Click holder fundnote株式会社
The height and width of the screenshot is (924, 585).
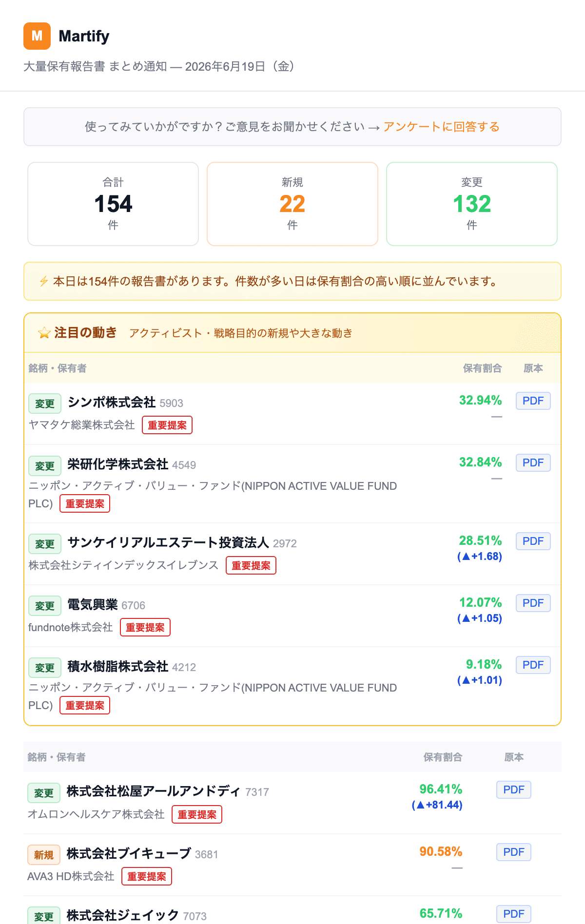point(71,627)
